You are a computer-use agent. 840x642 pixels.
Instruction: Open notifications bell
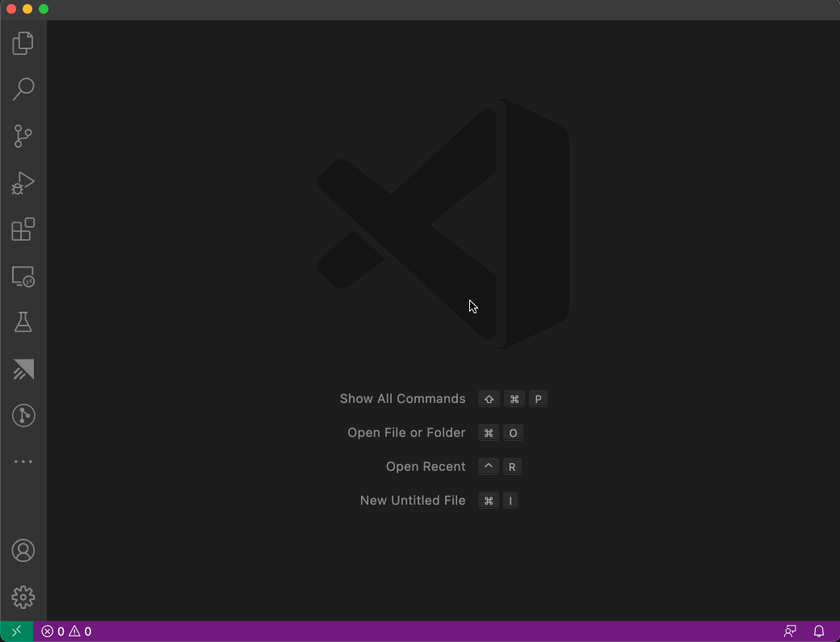(819, 632)
